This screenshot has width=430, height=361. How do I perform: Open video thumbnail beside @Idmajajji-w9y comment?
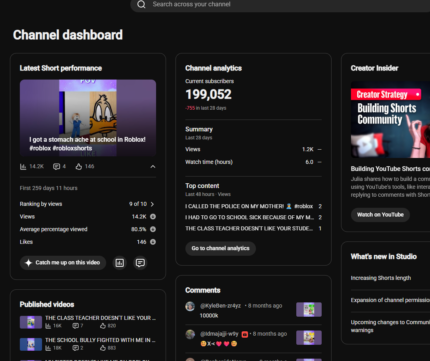(309, 337)
